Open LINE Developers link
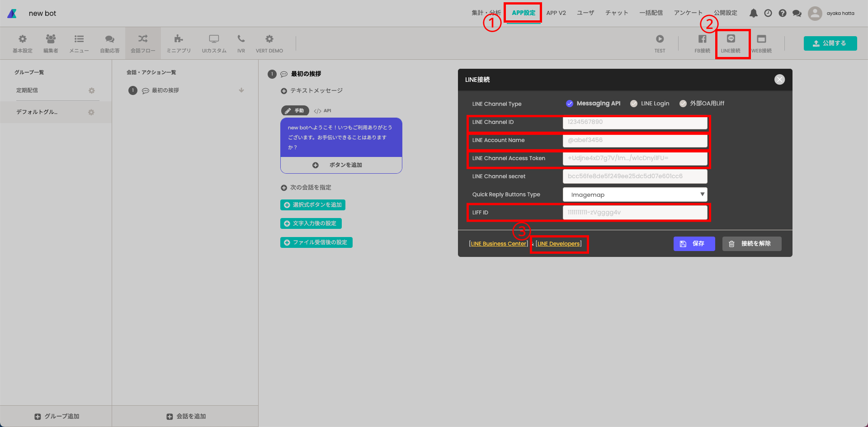This screenshot has width=868, height=427. click(x=559, y=244)
